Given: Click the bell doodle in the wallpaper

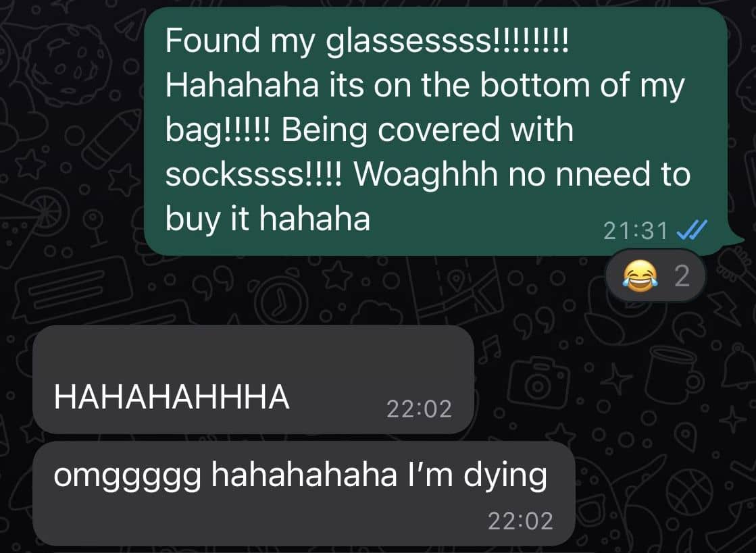Looking at the screenshot, I should point(738,367).
